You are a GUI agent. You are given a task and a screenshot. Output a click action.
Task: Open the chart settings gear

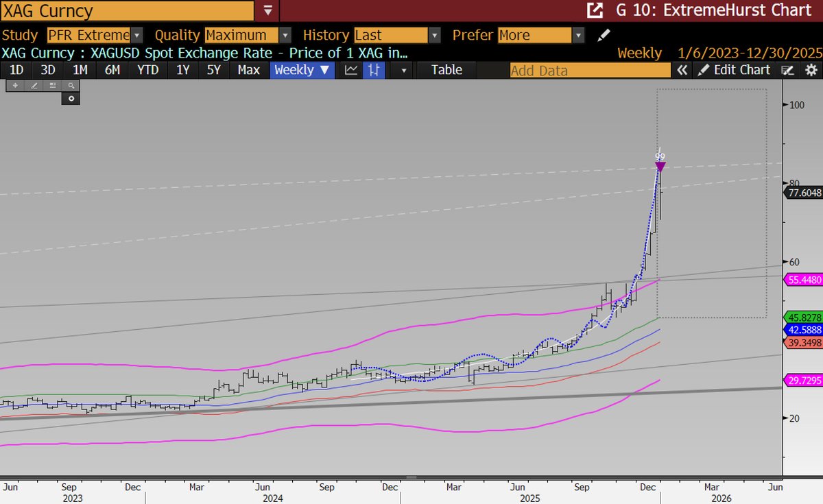pos(812,69)
